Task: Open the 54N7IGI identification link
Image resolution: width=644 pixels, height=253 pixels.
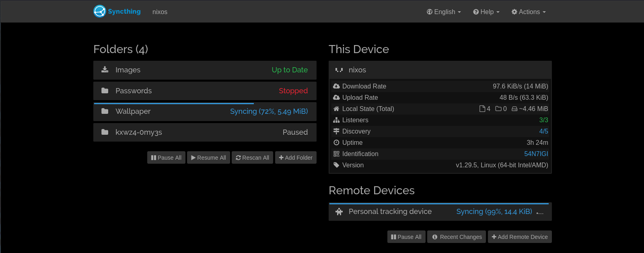Action: click(536, 154)
